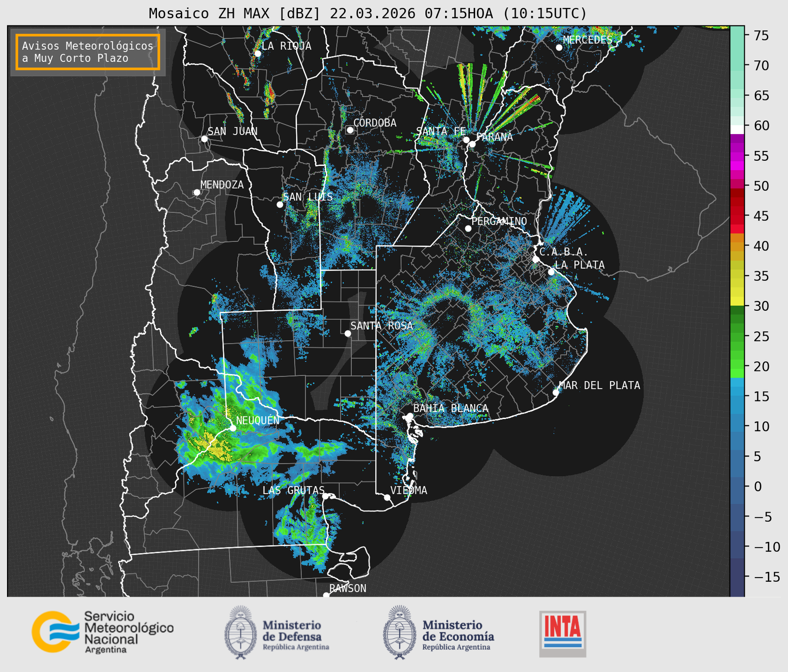Viewport: 788px width, 672px height.
Task: Click the Las Grutas location marker
Action: coord(326,496)
